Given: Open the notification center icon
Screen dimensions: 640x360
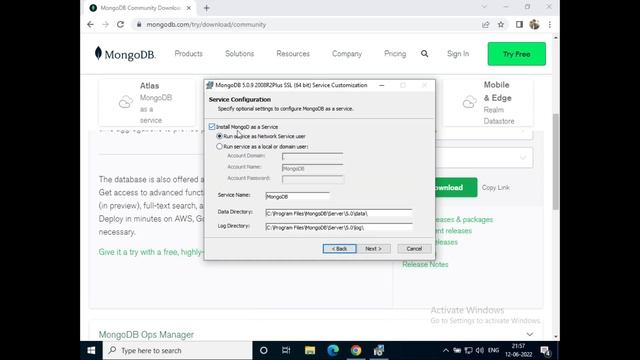Looking at the screenshot, I should pyautogui.click(x=545, y=351).
